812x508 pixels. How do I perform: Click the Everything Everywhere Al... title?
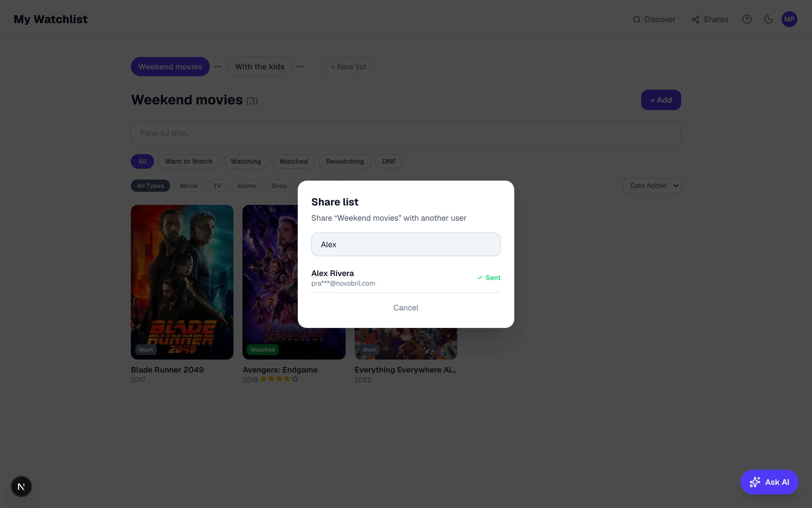point(405,370)
